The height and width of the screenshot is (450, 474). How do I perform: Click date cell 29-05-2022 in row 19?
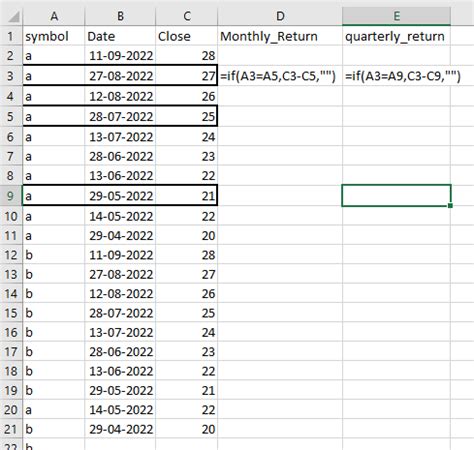coord(120,390)
